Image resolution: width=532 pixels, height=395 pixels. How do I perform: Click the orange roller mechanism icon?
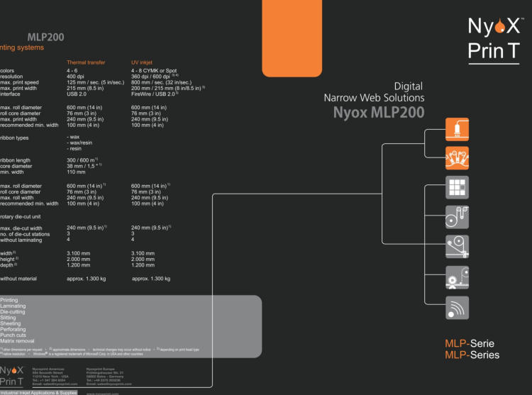pyautogui.click(x=457, y=158)
